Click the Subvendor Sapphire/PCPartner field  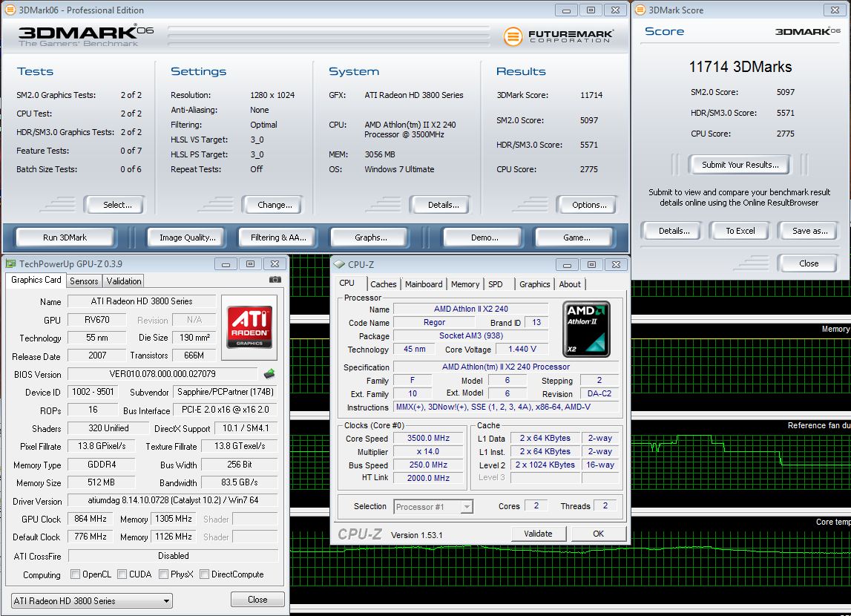(226, 392)
